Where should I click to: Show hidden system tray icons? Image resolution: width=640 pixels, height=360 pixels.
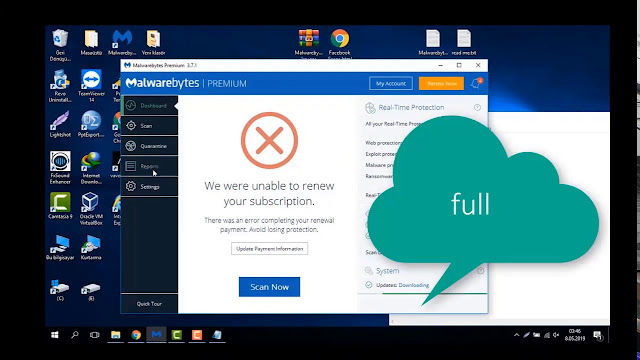[x=516, y=335]
